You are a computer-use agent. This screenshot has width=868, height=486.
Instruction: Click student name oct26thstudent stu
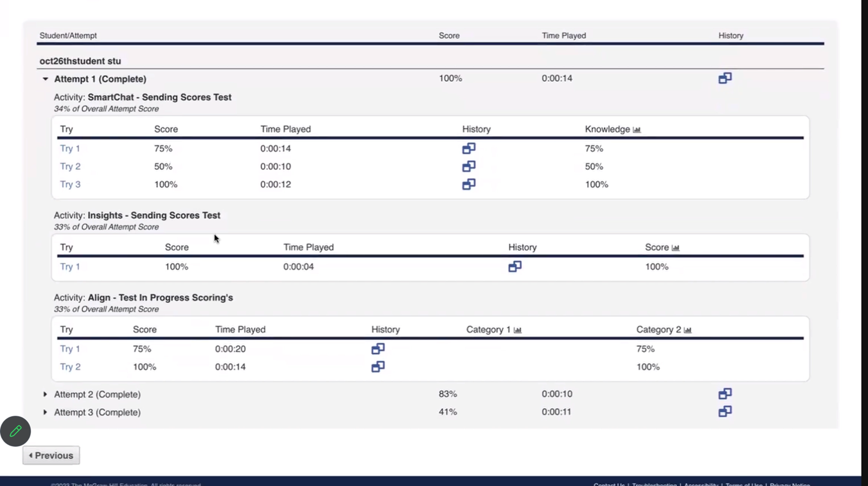(80, 61)
